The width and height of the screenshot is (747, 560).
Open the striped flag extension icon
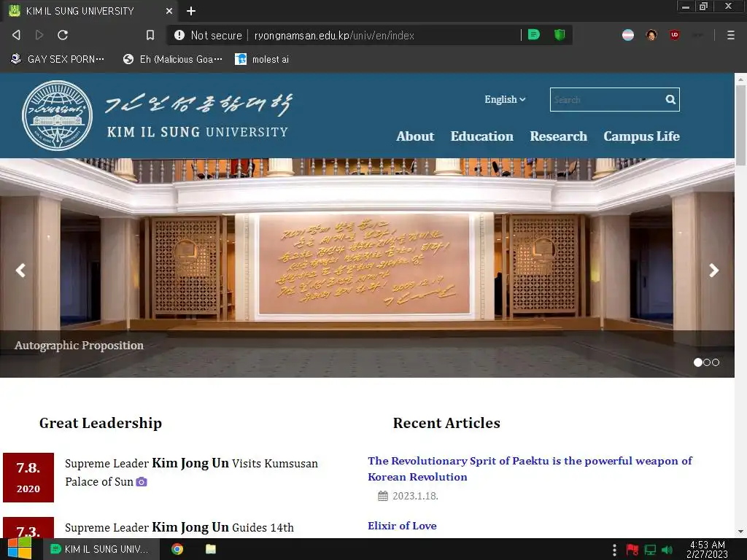(628, 35)
